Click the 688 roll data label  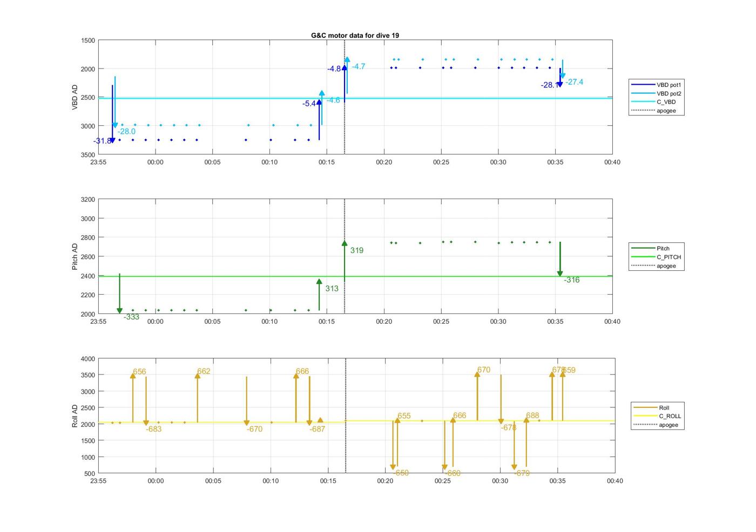[532, 415]
